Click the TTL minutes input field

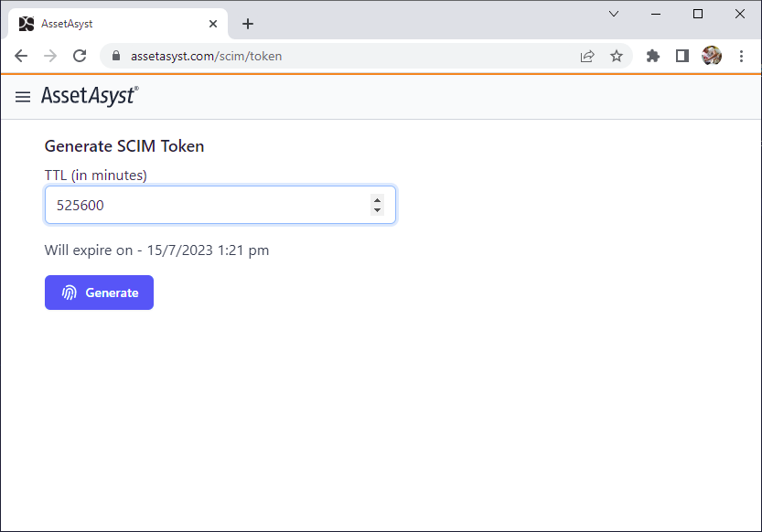220,205
